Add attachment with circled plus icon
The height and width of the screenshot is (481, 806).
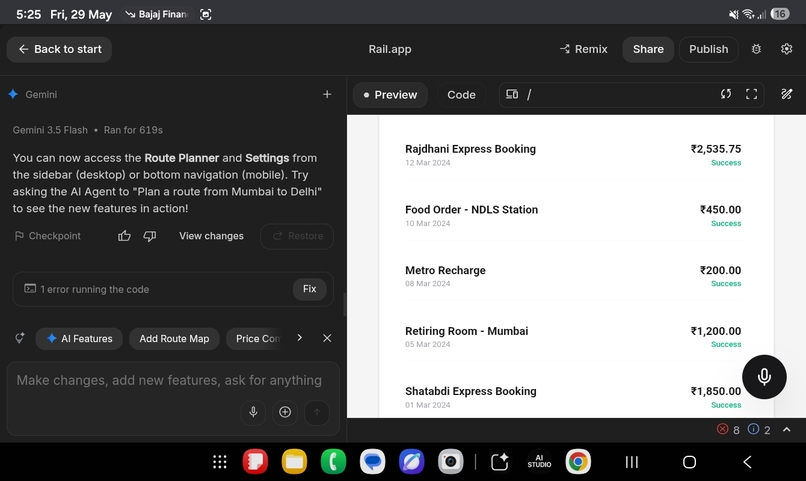285,412
